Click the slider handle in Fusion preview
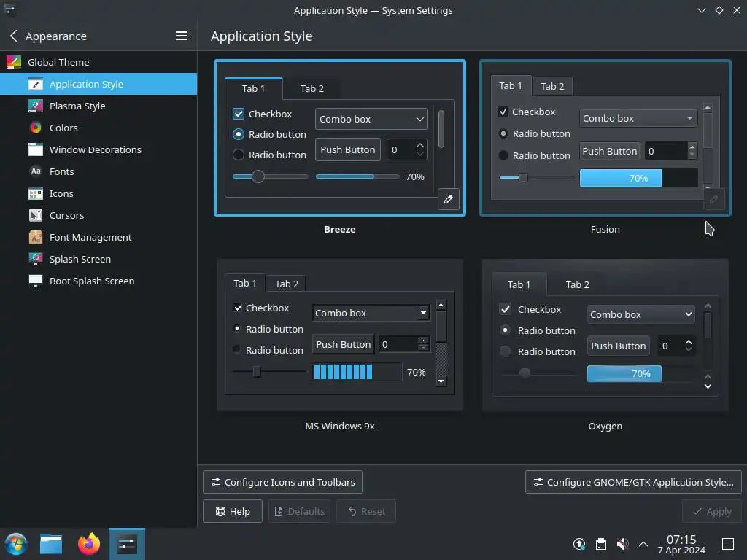 click(523, 178)
